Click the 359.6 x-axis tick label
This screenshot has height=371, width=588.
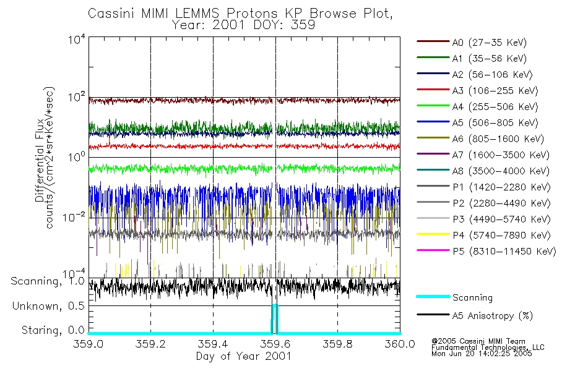275,344
